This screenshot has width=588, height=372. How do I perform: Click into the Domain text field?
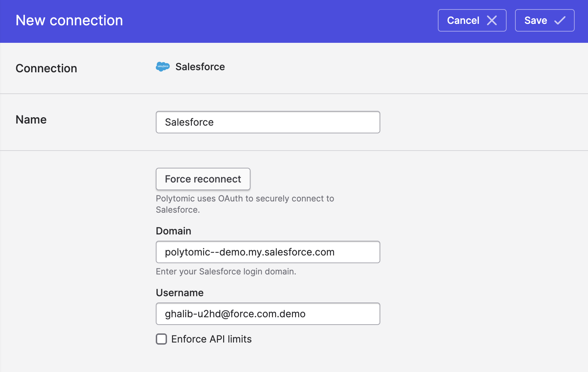tap(268, 252)
